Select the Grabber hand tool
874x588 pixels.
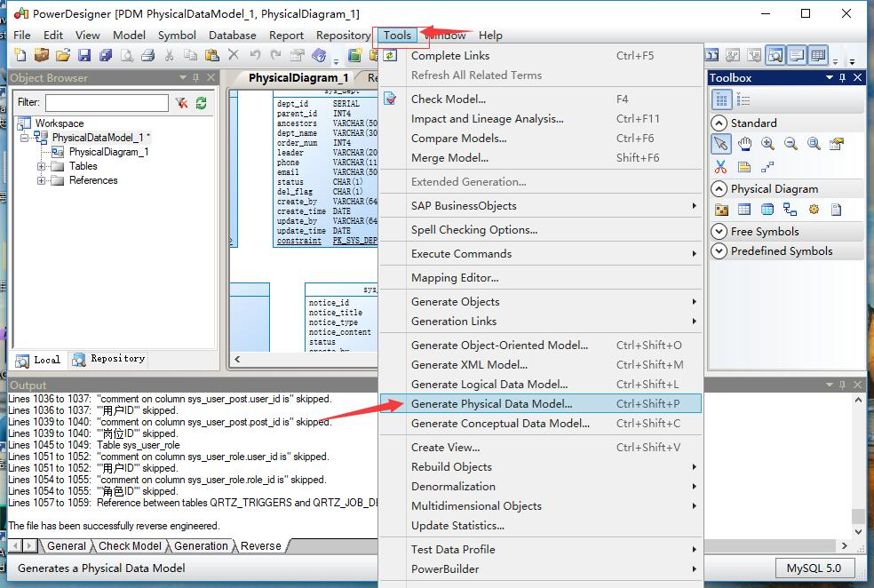[x=744, y=144]
